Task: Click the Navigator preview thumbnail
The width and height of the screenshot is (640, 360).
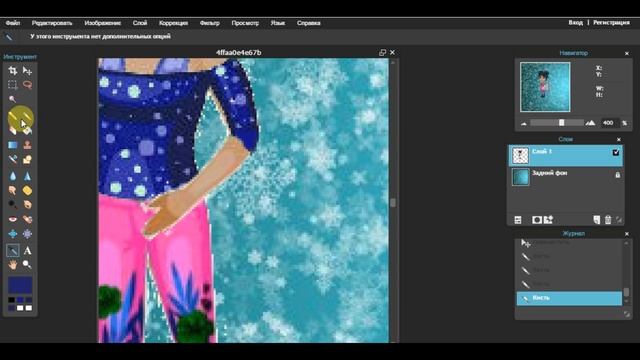Action: [x=545, y=87]
